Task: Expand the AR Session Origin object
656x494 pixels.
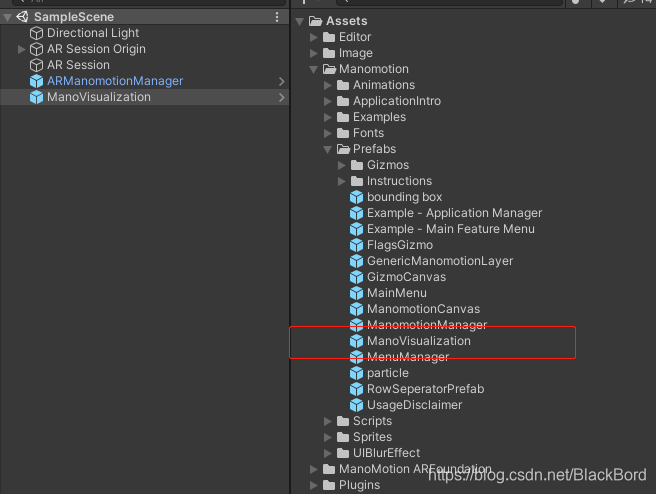Action: click(x=22, y=49)
